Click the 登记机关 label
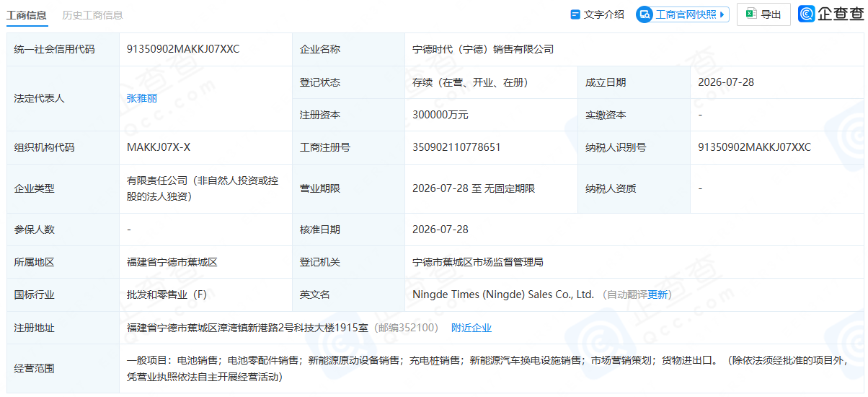Viewport: 868px width, 397px height. tap(320, 262)
